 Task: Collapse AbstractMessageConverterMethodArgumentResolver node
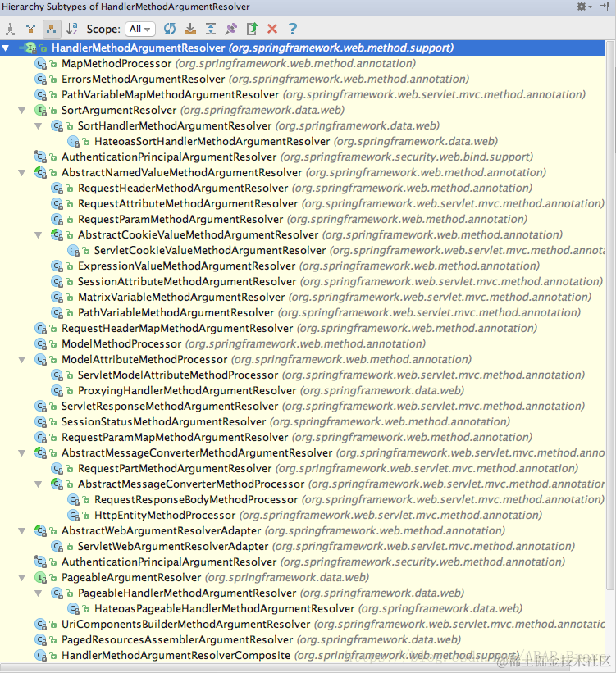coord(22,453)
